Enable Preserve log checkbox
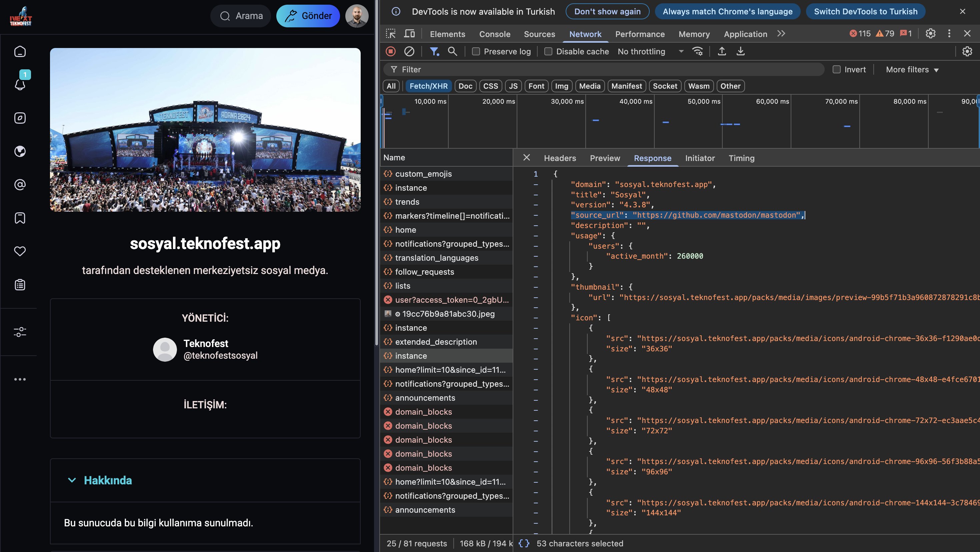The image size is (980, 552). 476,51
